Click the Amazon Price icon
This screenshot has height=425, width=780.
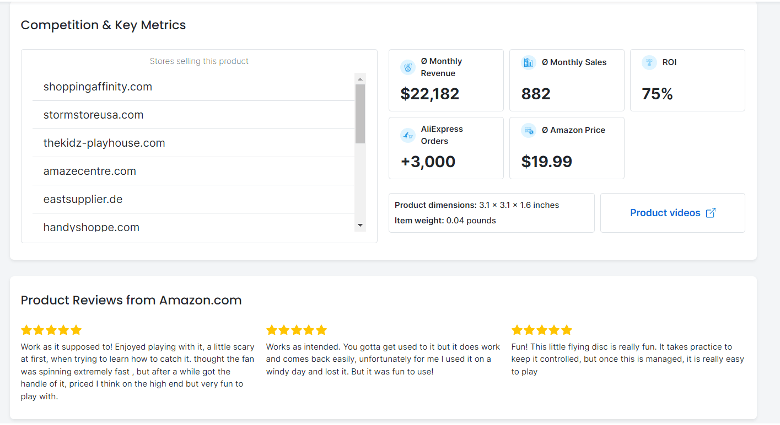pos(528,130)
